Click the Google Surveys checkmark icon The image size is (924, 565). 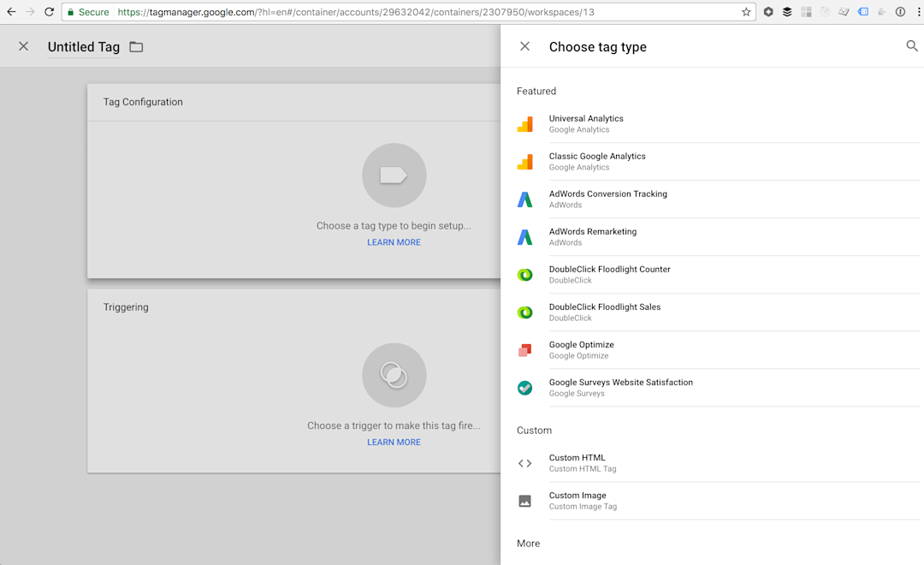(525, 388)
